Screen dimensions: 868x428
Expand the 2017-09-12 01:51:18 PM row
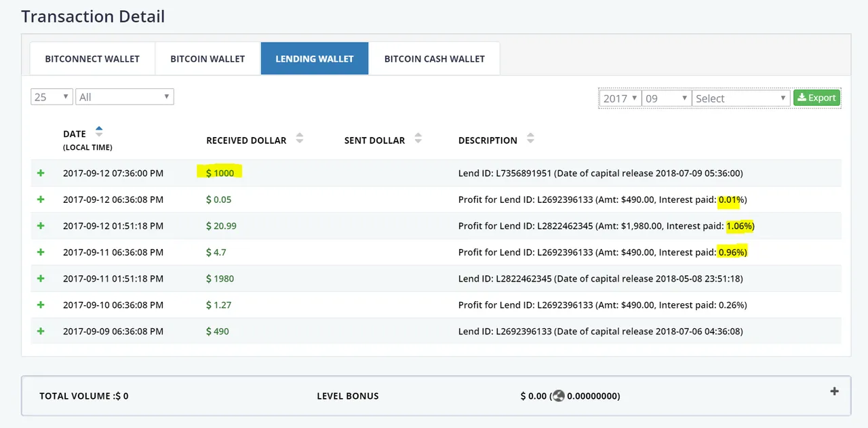point(41,226)
